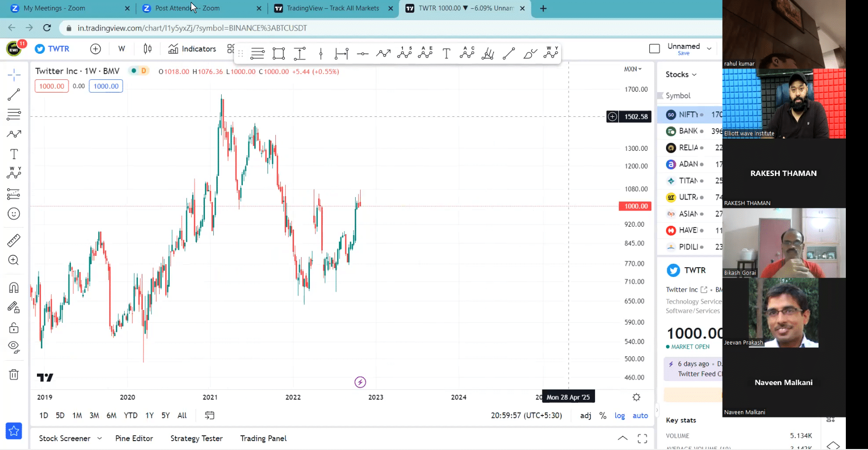Image resolution: width=868 pixels, height=450 pixels.
Task: Open the Pine Editor tab
Action: (134, 438)
